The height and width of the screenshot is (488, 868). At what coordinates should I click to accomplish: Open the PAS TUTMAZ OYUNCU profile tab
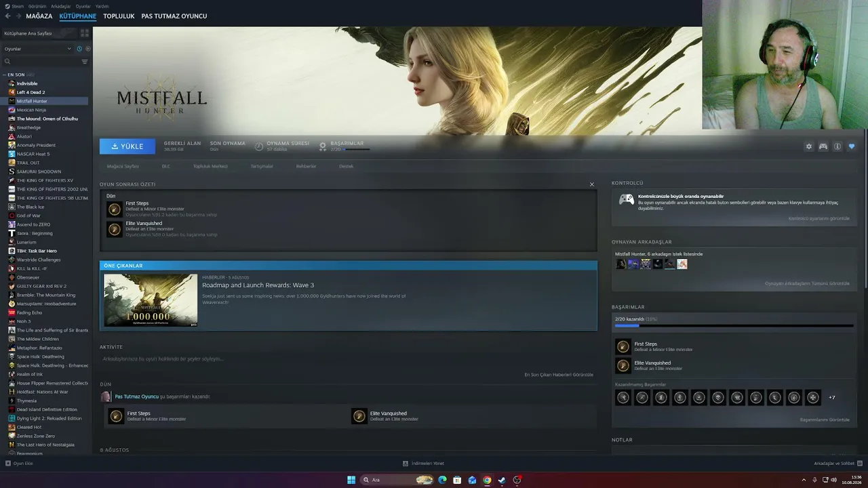174,16
